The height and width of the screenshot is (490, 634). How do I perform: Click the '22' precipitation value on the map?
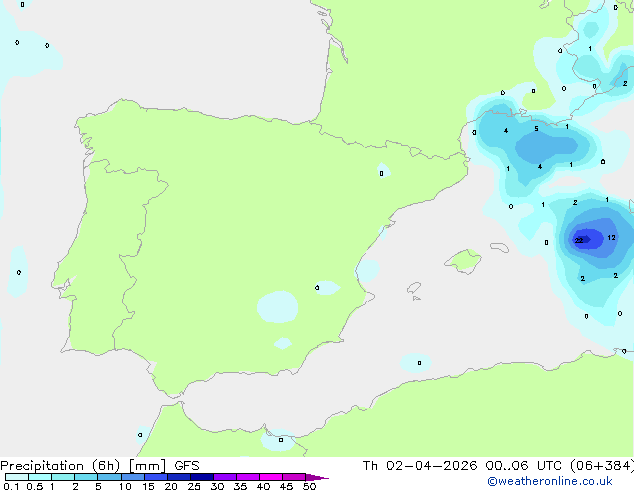coord(579,240)
